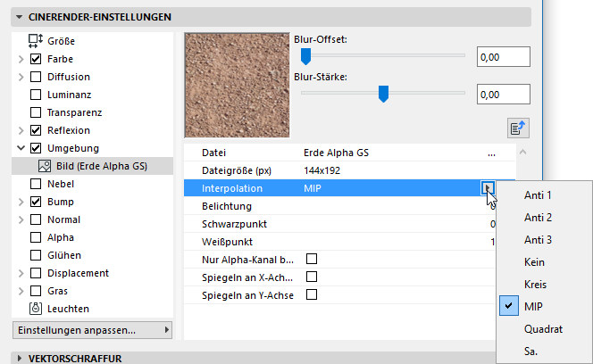Click the Leuchten lock icon
The image size is (593, 364).
(36, 309)
